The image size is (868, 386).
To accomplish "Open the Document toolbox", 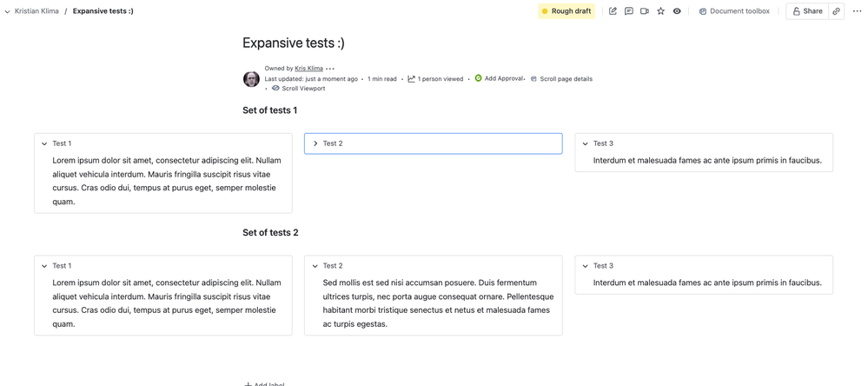I will click(x=734, y=11).
